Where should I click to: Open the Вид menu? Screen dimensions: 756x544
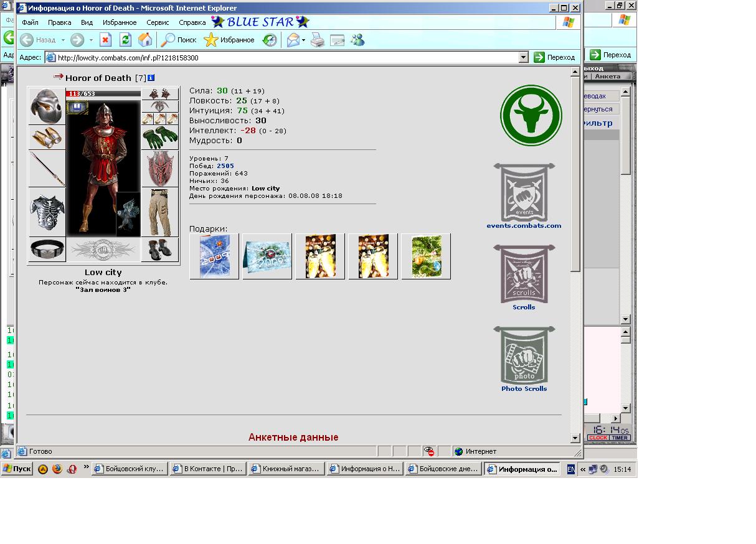tap(87, 22)
